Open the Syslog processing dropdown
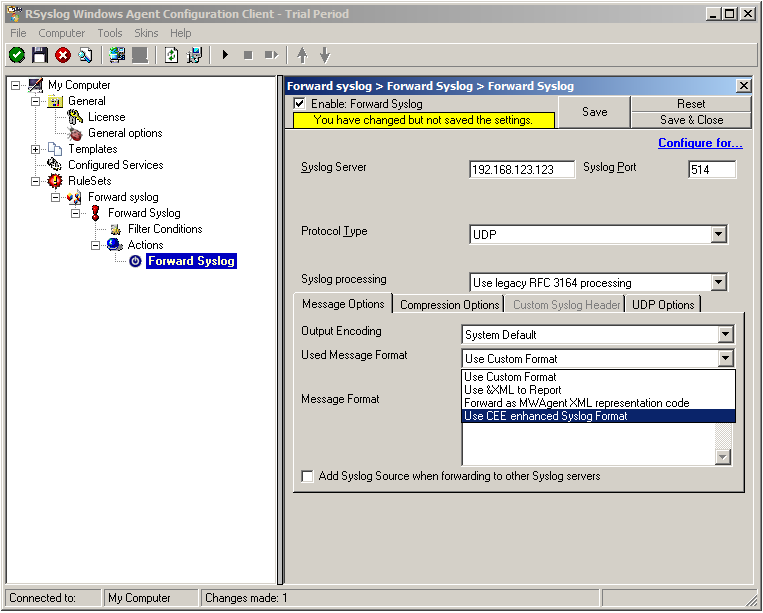763x613 pixels. [x=718, y=282]
